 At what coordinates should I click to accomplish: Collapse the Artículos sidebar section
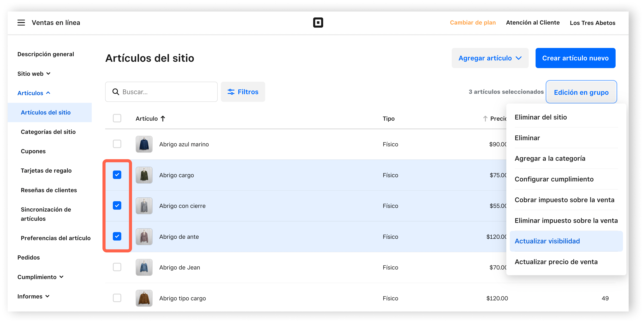tap(34, 93)
